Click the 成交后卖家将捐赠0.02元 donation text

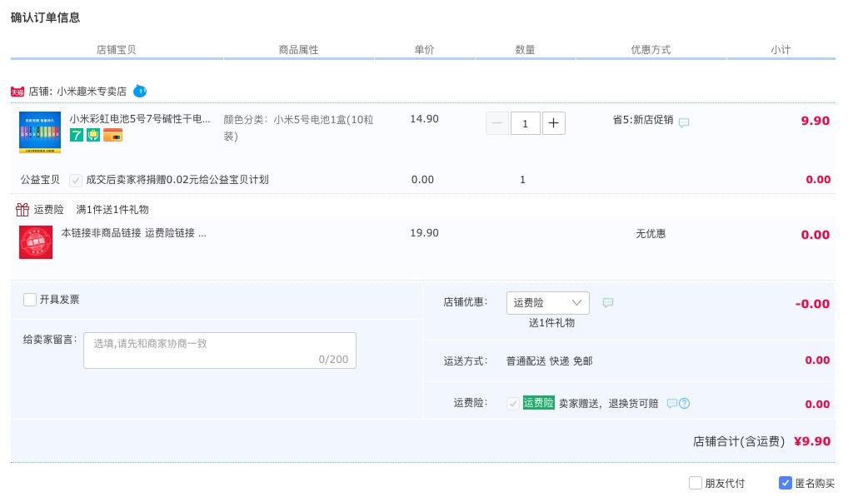click(177, 180)
